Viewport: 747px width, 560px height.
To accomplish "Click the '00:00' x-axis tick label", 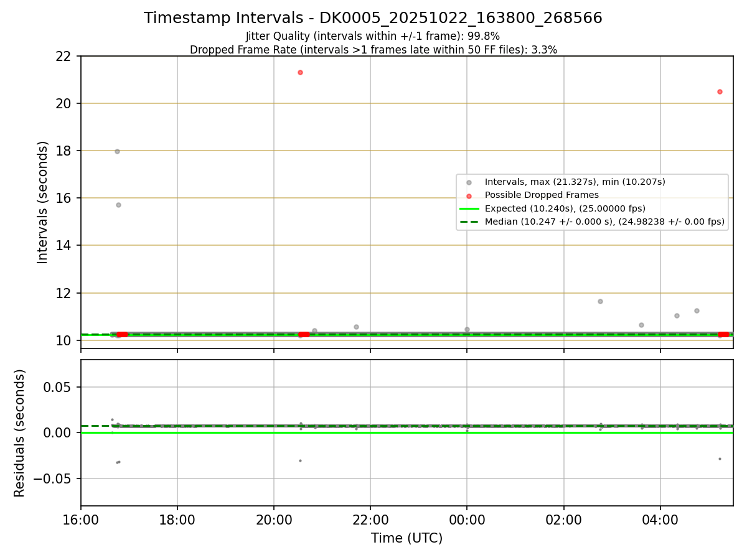I will tap(467, 519).
